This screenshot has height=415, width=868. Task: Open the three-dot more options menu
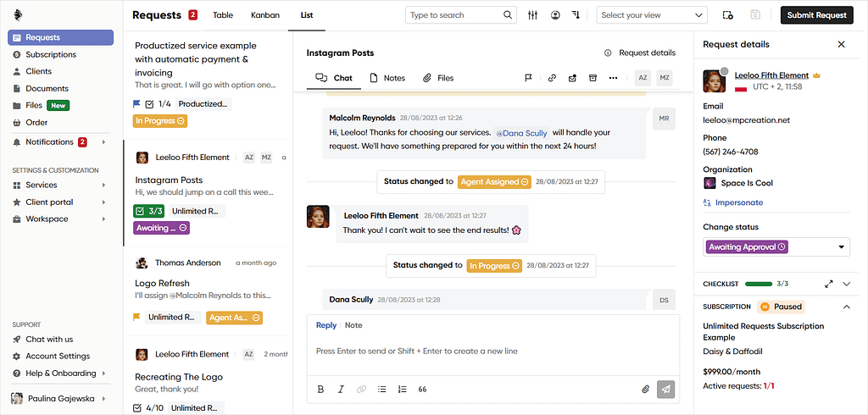coord(613,78)
